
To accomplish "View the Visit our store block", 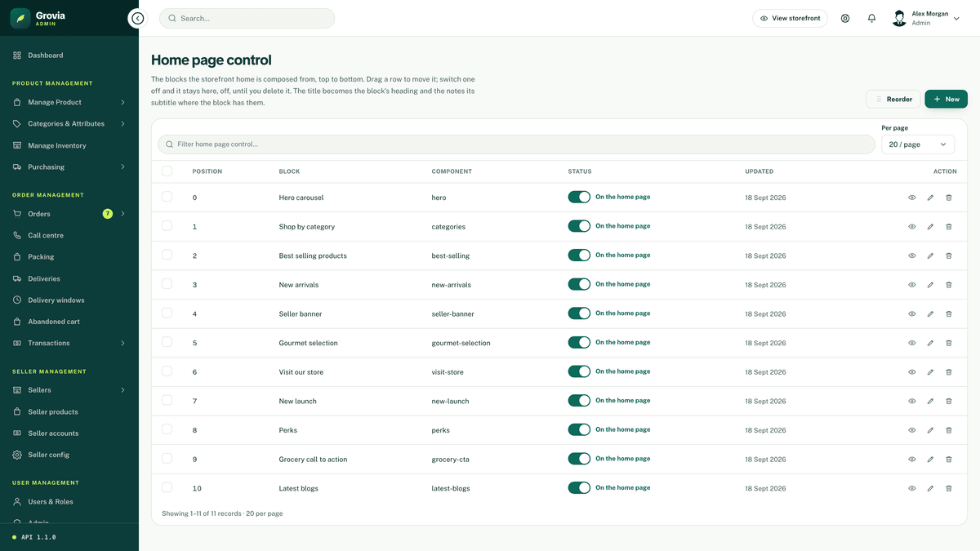I will click(912, 372).
